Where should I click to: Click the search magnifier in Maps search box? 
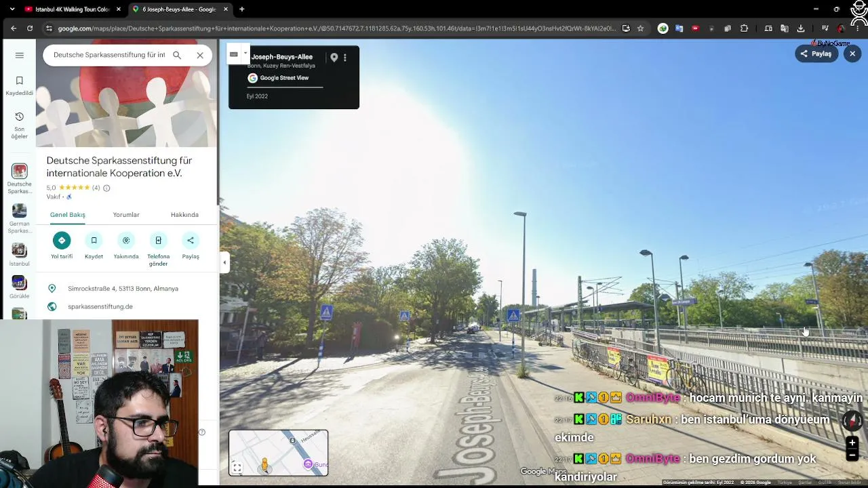pos(177,55)
